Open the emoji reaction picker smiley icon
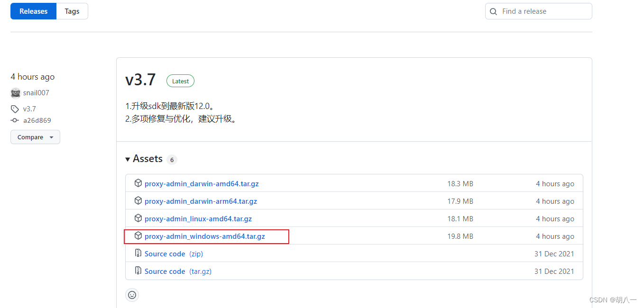 click(x=132, y=295)
